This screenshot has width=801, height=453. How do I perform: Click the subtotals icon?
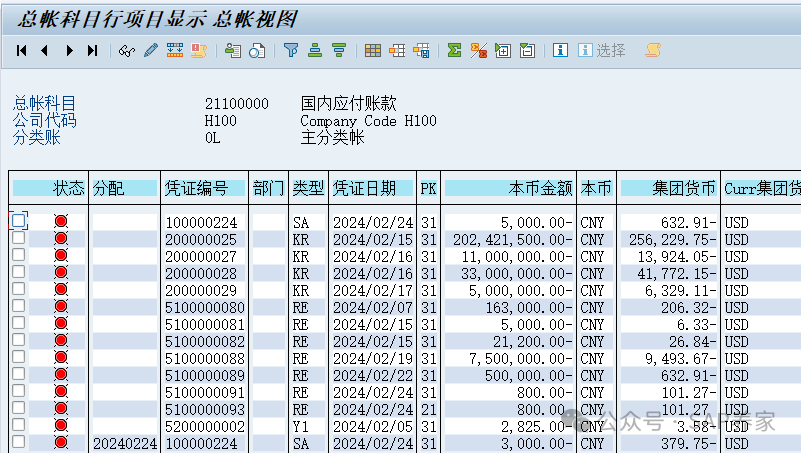coord(479,51)
